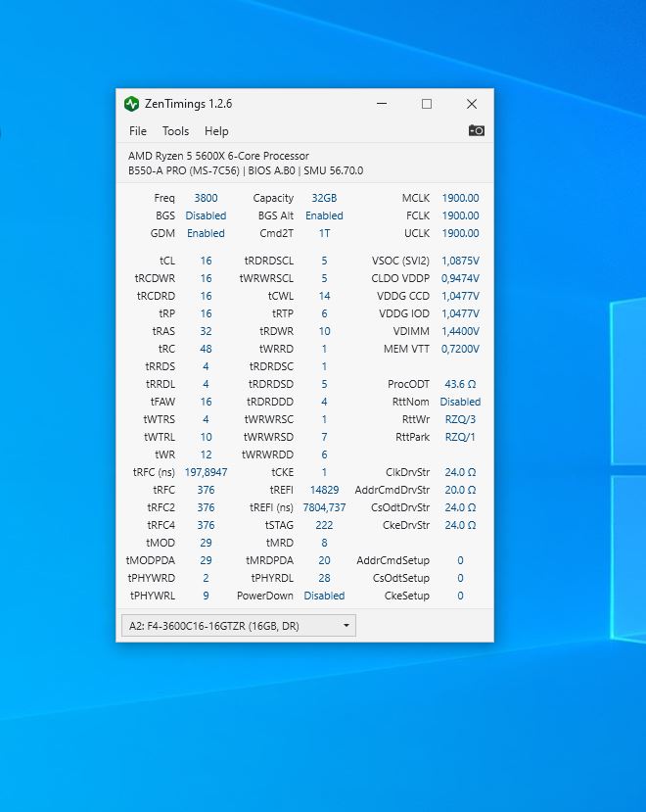Viewport: 646px width, 812px height.
Task: Click the CLDO VDDP value 0,9474V
Action: click(x=460, y=278)
